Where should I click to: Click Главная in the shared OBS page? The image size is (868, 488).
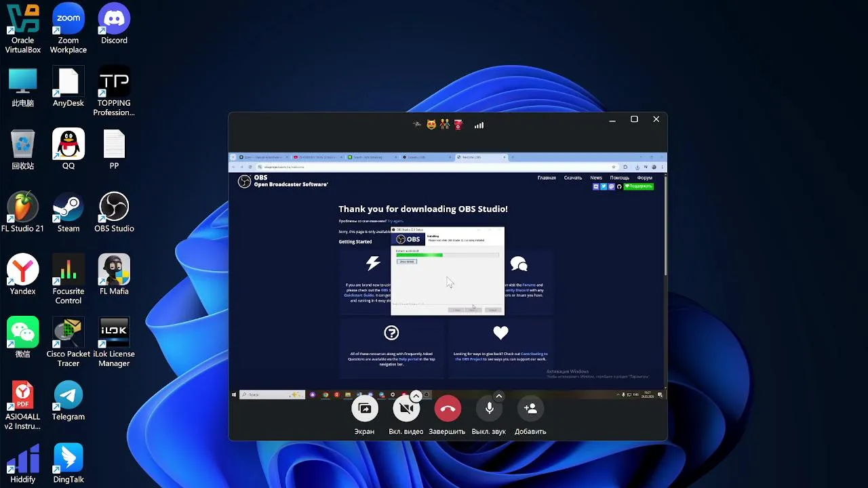point(547,178)
